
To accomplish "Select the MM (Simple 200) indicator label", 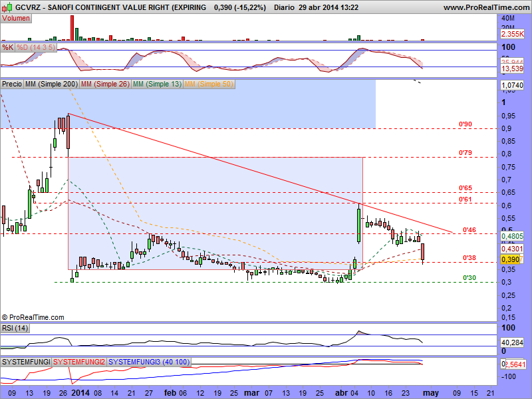I will (51, 84).
